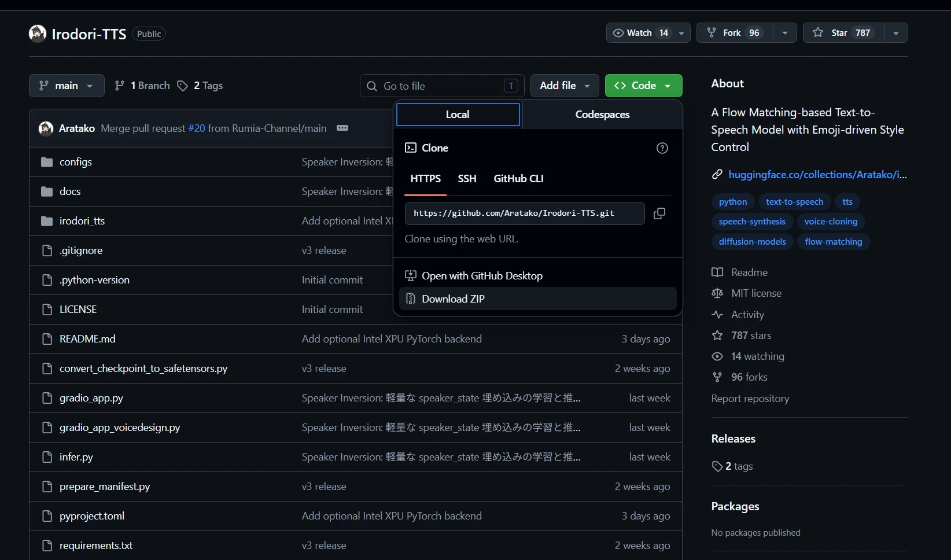The image size is (951, 560).
Task: Click the speech-synthesis topic tag
Action: pyautogui.click(x=752, y=222)
